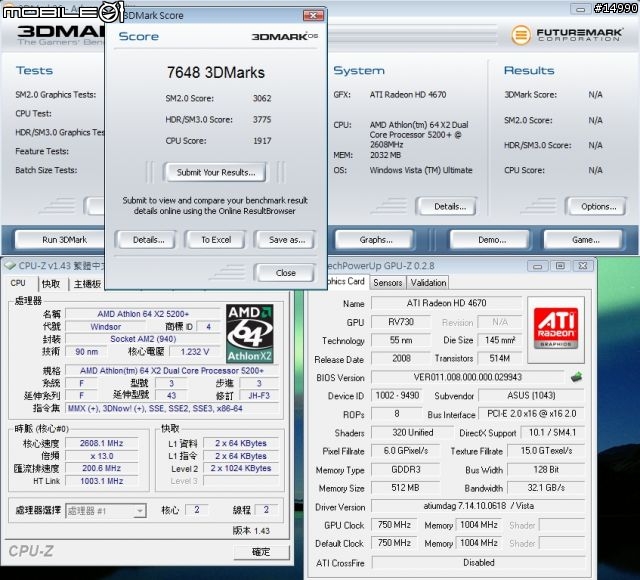Switch to the Sensors tab in GPU-Z
This screenshot has height=580, width=640.
(x=387, y=282)
